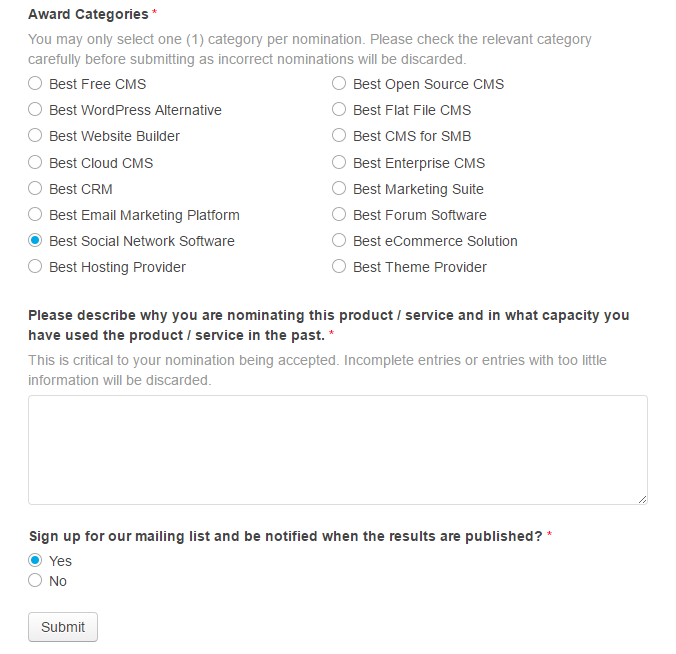Viewport: 676px width, 654px height.
Task: Select the Best Free CMS radio button
Action: pos(35,84)
